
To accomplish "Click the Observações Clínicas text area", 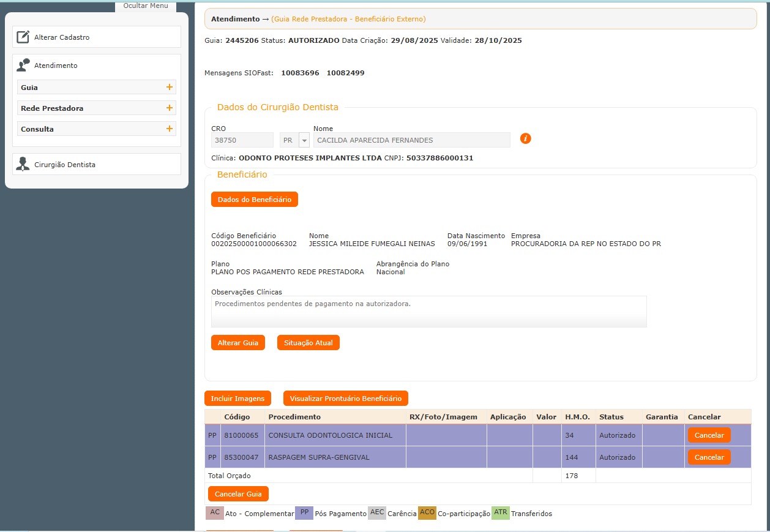I will pos(428,312).
